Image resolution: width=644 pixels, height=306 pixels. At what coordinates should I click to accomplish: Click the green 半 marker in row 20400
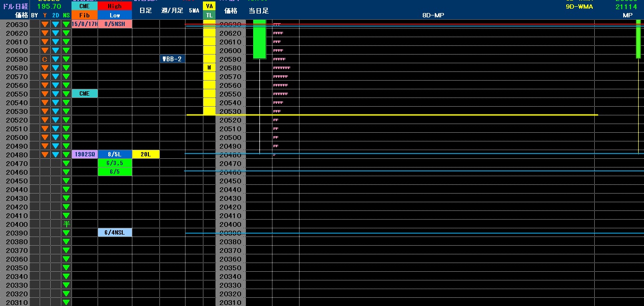(66, 224)
